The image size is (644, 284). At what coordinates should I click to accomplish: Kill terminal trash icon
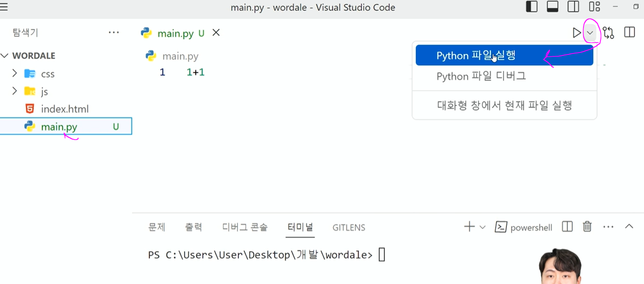click(x=587, y=227)
